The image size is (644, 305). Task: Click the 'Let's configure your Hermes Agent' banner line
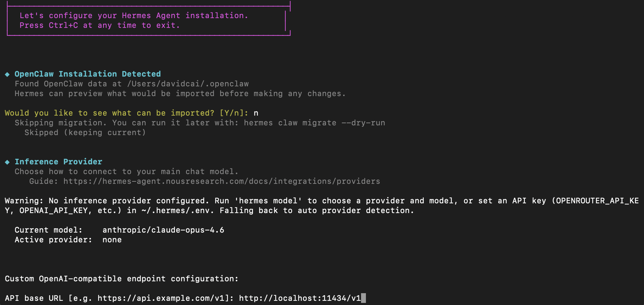click(x=134, y=16)
